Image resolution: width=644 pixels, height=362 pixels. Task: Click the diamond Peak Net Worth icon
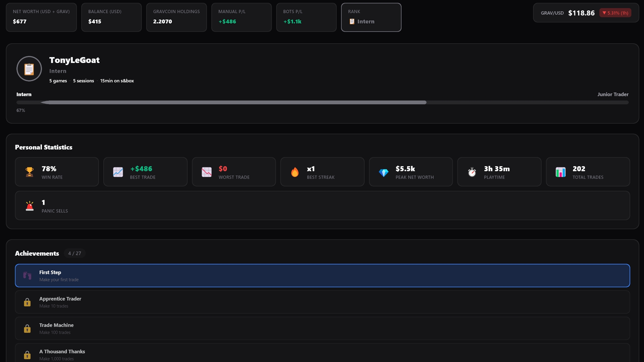pos(383,172)
